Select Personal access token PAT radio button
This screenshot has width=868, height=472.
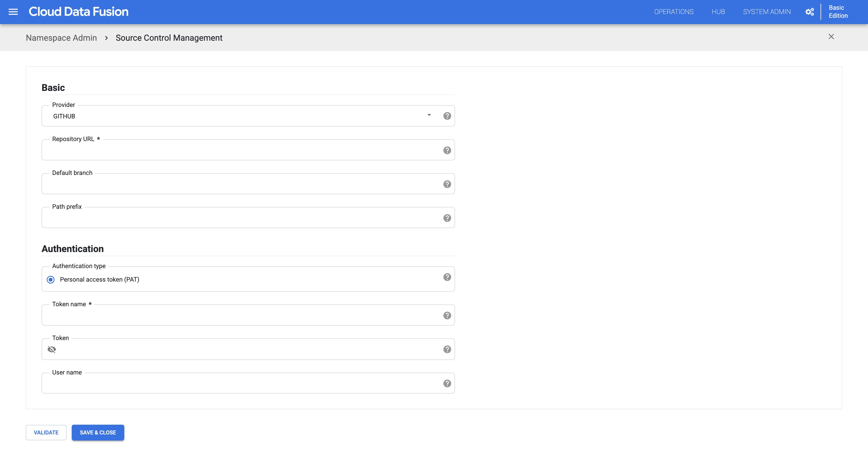pyautogui.click(x=51, y=279)
